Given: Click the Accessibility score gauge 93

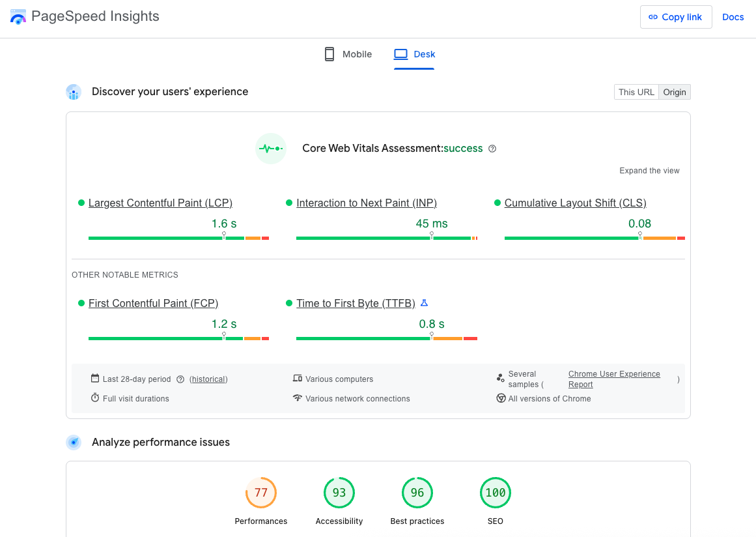Looking at the screenshot, I should [339, 493].
